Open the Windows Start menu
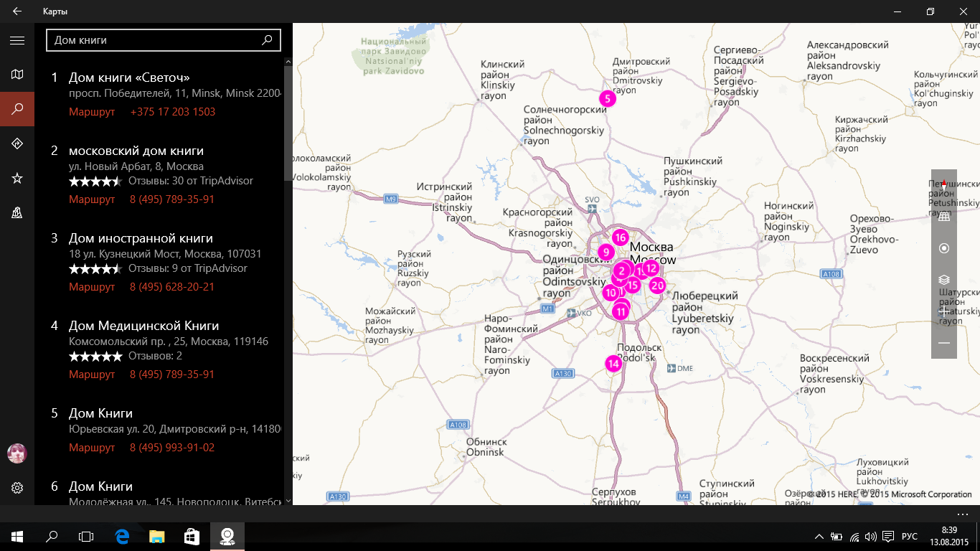The height and width of the screenshot is (551, 980). coord(17,537)
